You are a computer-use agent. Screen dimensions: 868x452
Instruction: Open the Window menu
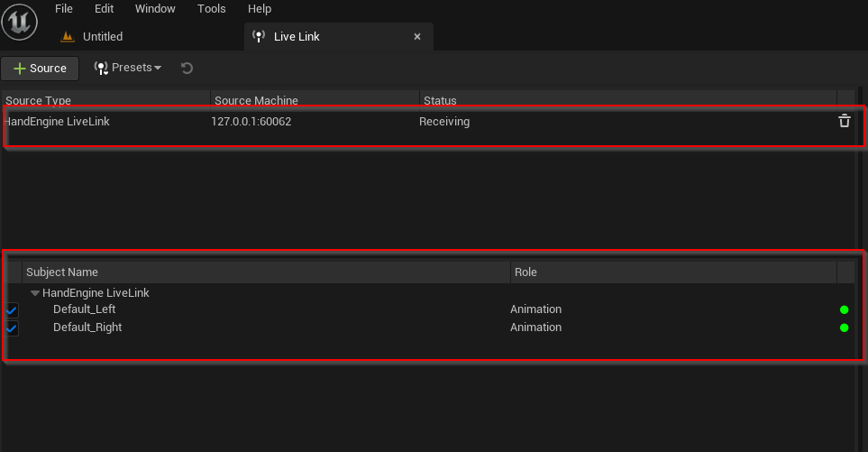click(155, 9)
